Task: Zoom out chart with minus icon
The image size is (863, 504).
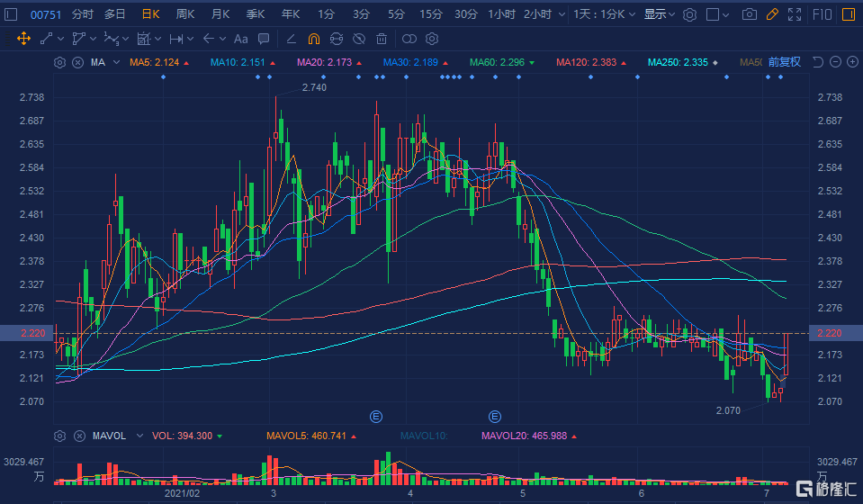Action: [835, 61]
